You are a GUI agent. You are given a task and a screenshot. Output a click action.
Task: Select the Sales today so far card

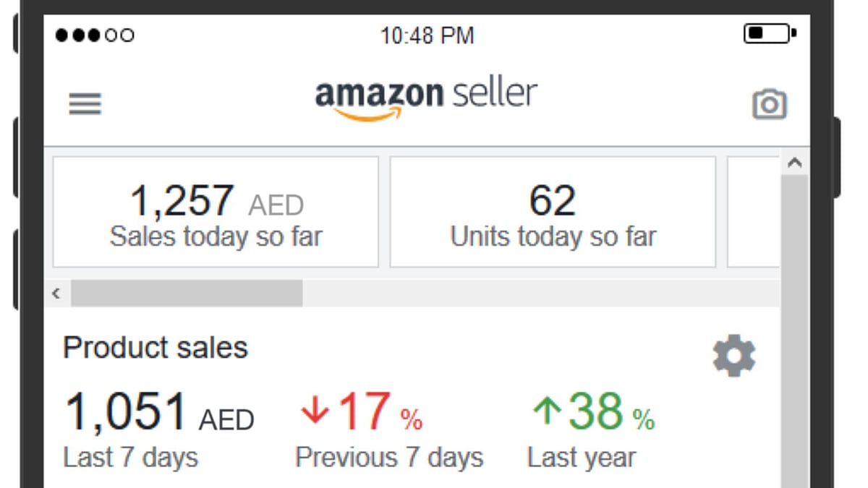point(215,210)
